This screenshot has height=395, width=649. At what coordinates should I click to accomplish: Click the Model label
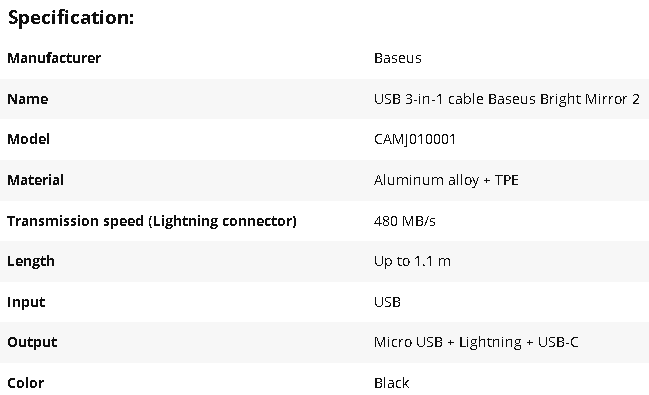29,139
